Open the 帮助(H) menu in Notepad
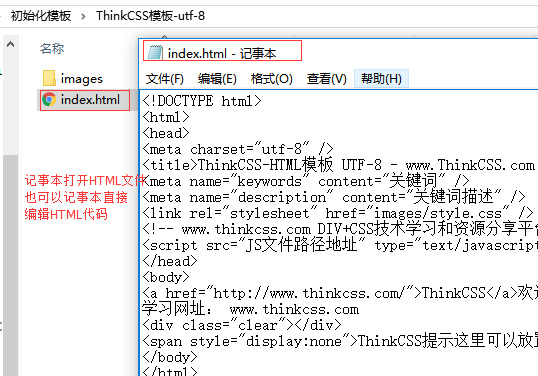Viewport: 538px width, 376px height. [x=381, y=79]
